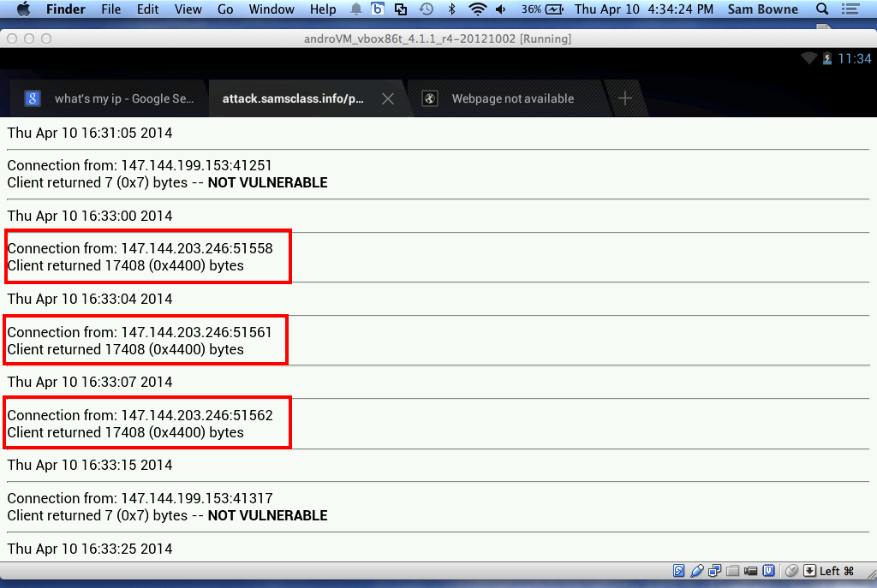Click timestamp 'Thu Apr 10 16:33:00 2014'

[89, 216]
